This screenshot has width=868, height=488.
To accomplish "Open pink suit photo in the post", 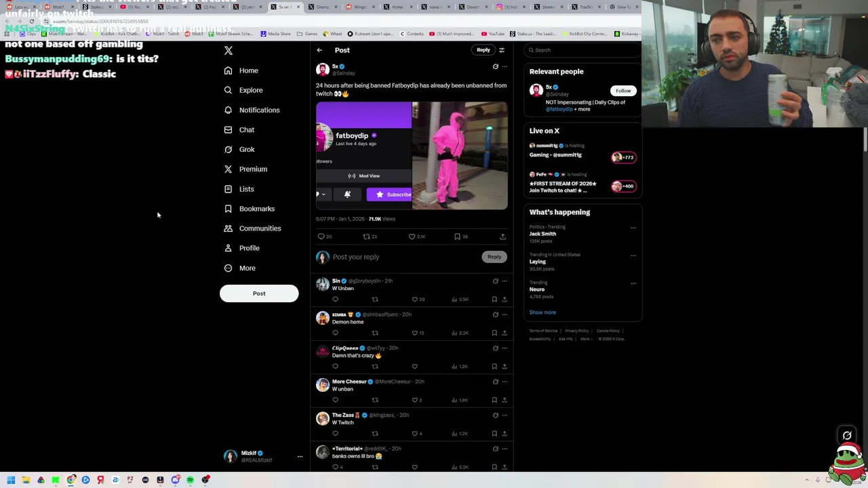I will 460,155.
